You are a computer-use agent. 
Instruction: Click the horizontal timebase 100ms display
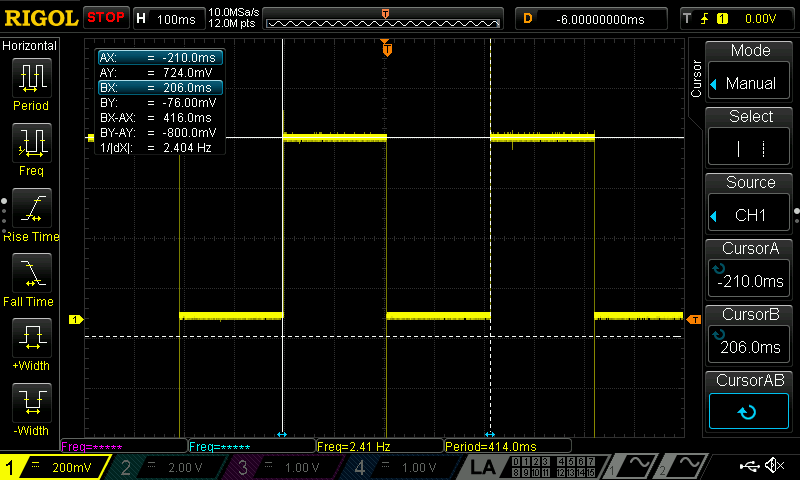pos(168,19)
